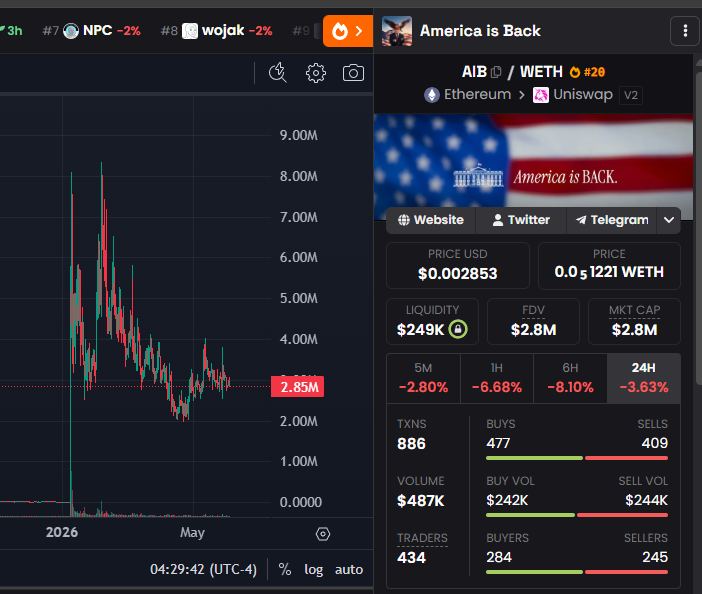Click the current price label 2.85M
The height and width of the screenshot is (594, 702).
(298, 387)
